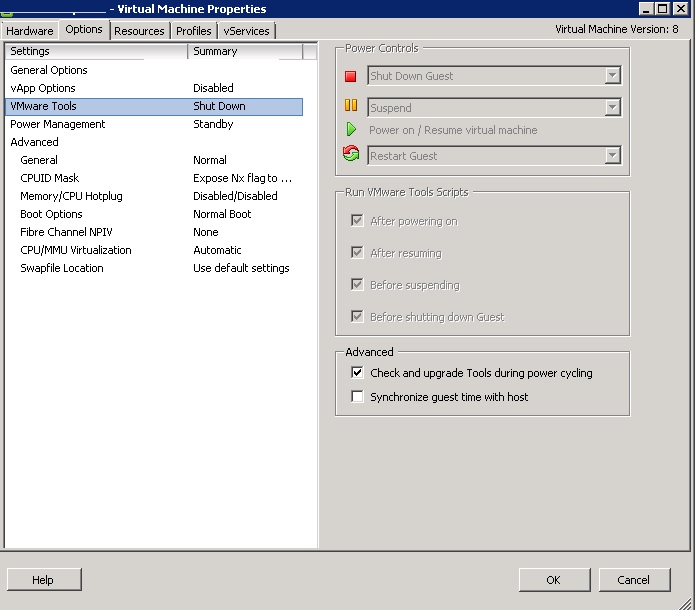
Task: Click 'Virtual Machine Version: 8' text
Action: coord(617,29)
